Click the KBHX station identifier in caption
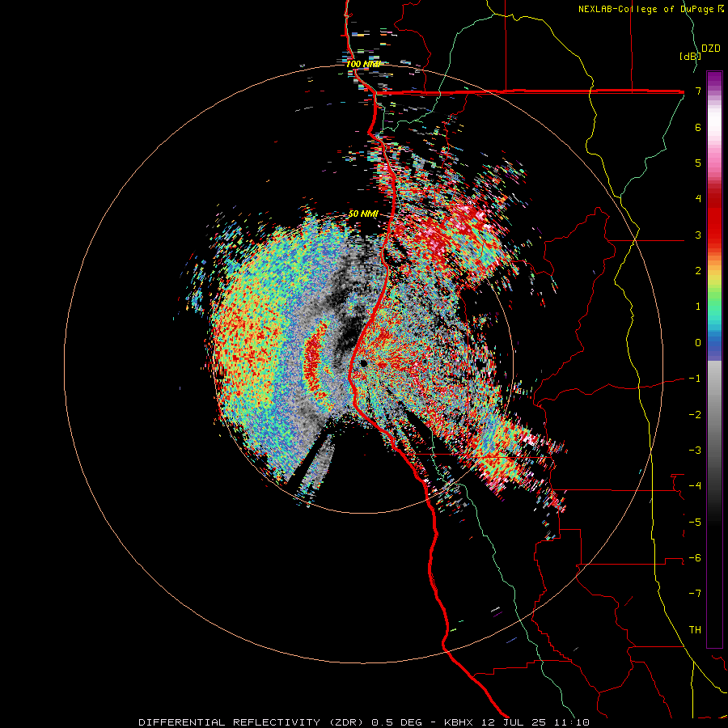 (459, 722)
